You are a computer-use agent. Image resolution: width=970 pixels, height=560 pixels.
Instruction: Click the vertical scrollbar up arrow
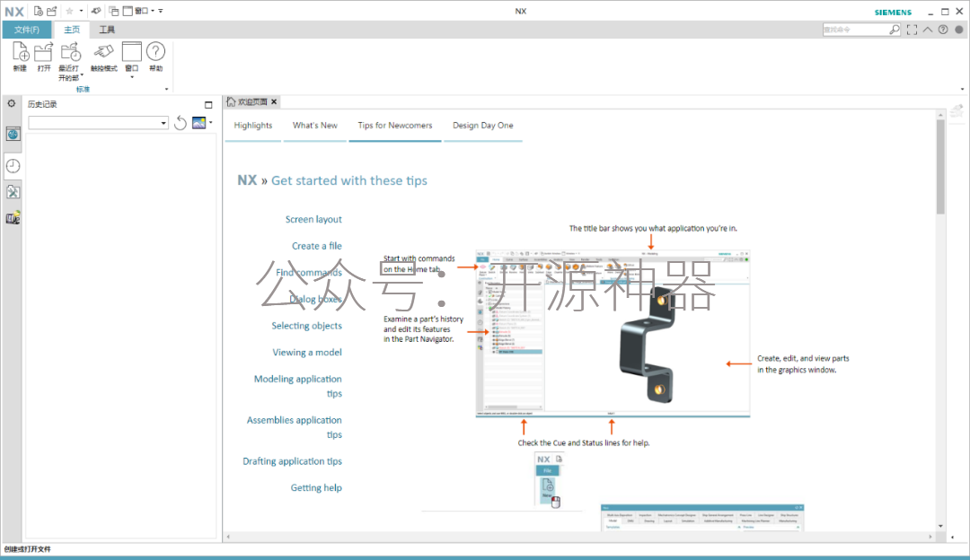940,114
